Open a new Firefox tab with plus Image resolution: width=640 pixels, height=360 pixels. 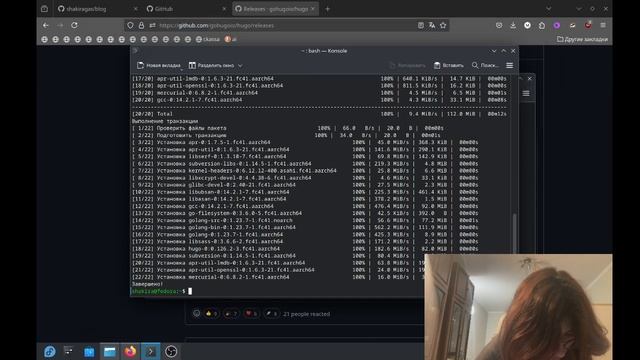pos(327,9)
